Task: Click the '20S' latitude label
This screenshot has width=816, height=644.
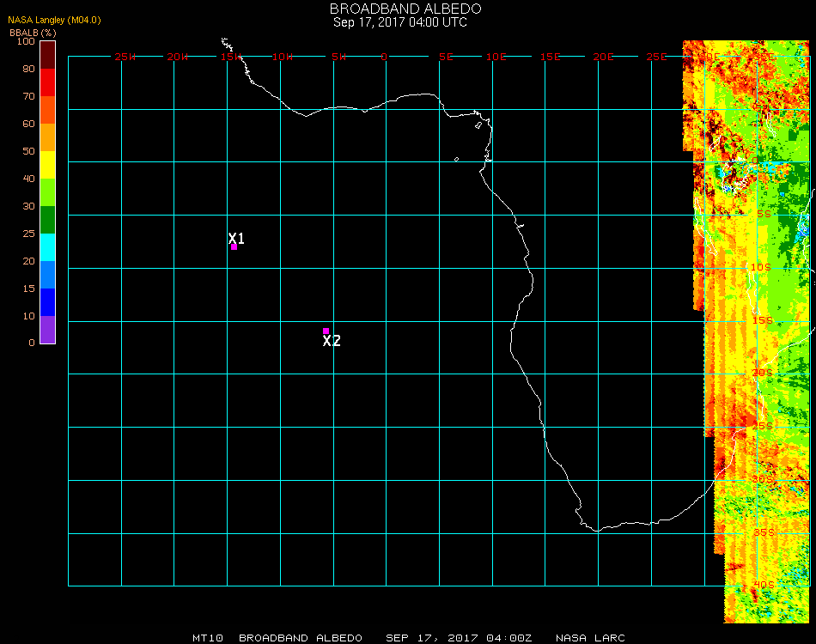Action: [763, 373]
